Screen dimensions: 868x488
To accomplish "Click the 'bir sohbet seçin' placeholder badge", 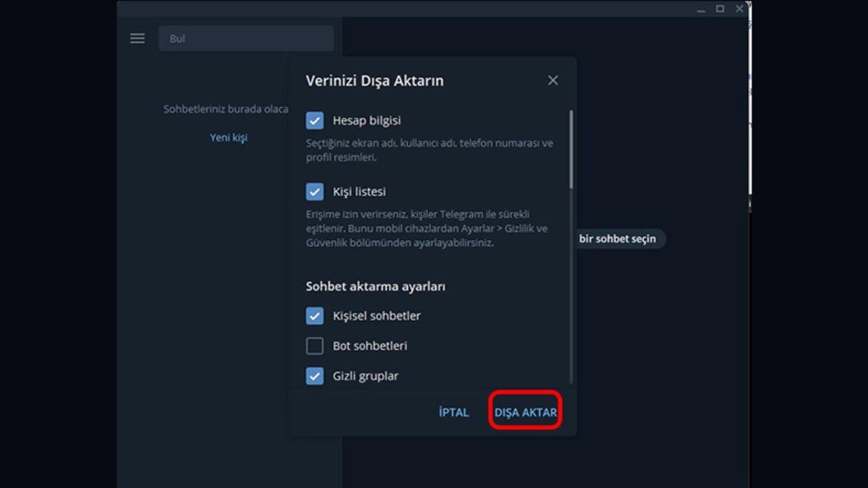I will point(617,239).
